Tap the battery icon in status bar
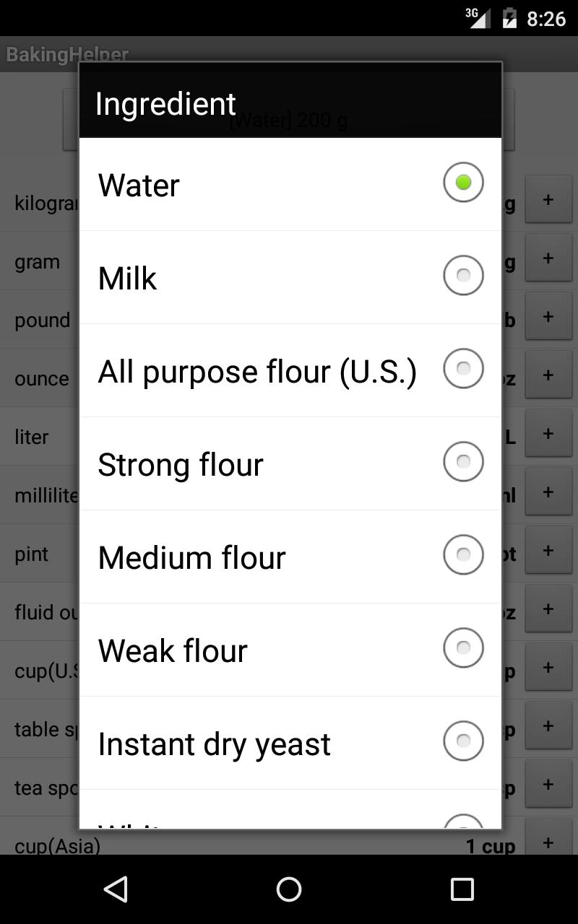Viewport: 578px width, 924px height. point(509,18)
